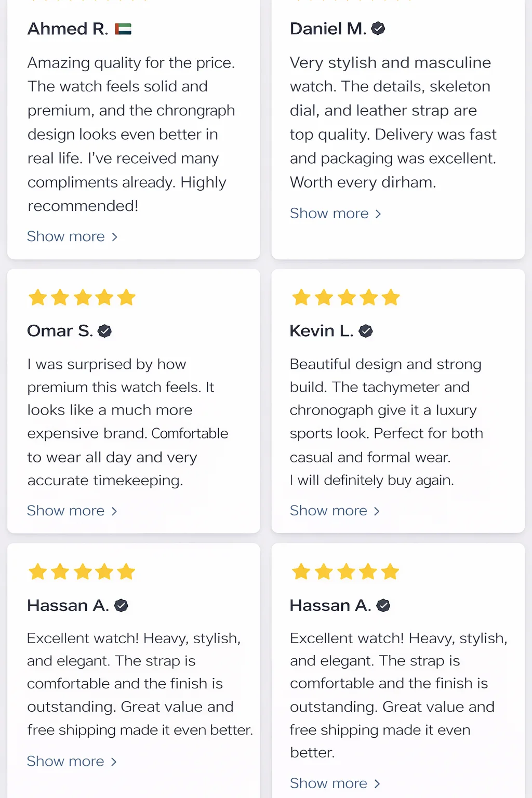Expand Omar S.'s review using Show more chevron

114,511
